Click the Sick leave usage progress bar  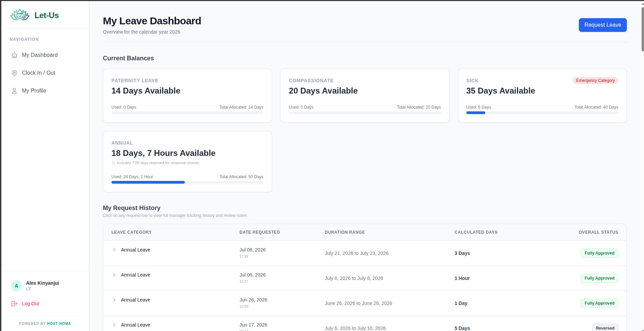(542, 113)
